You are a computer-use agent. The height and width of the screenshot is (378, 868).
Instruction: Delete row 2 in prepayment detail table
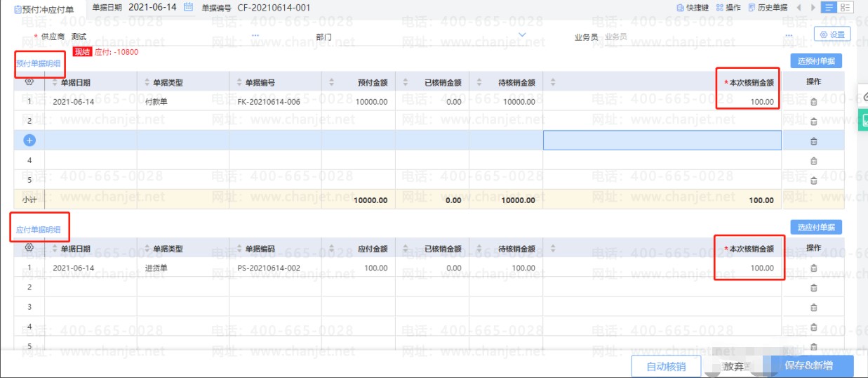click(814, 122)
